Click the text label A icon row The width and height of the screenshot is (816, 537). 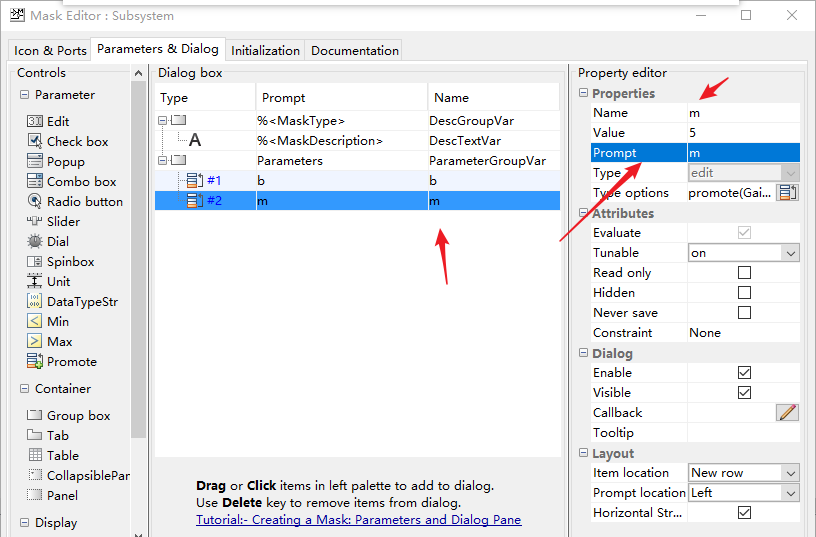click(x=195, y=140)
